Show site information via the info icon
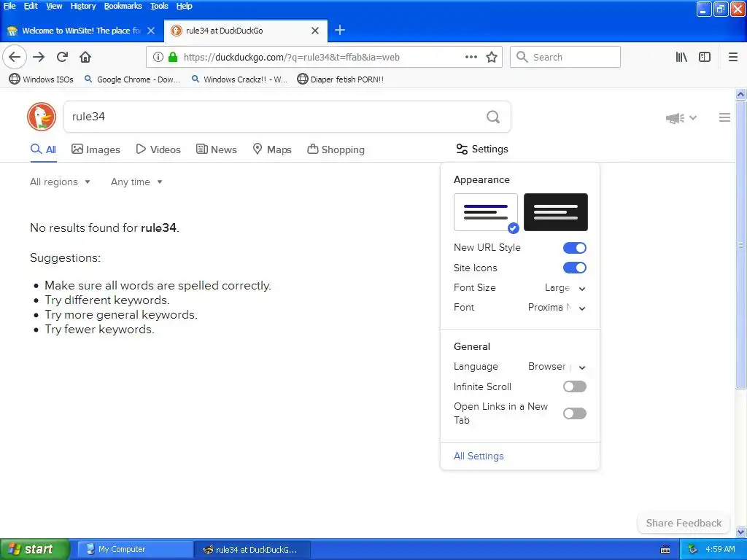Viewport: 747px width, 560px height. coord(158,57)
